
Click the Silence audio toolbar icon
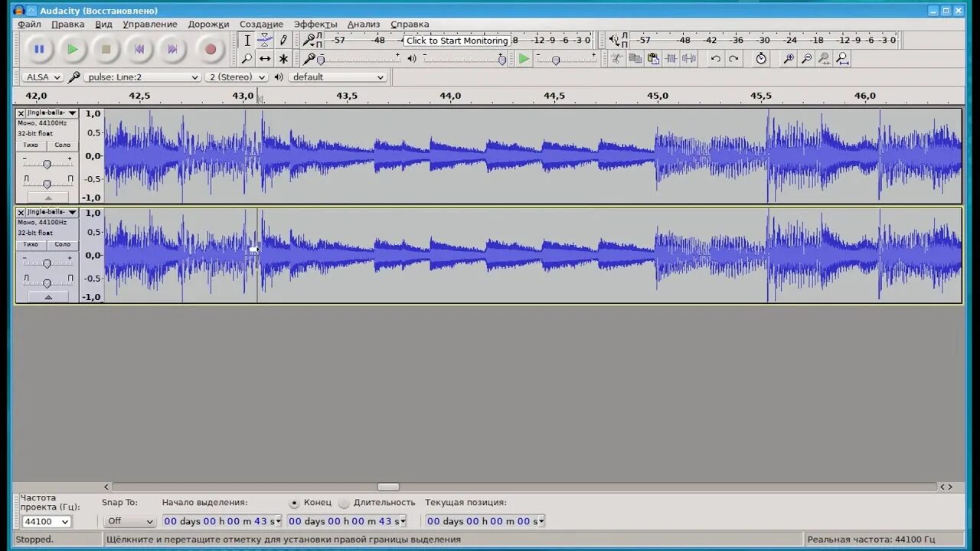pos(689,59)
